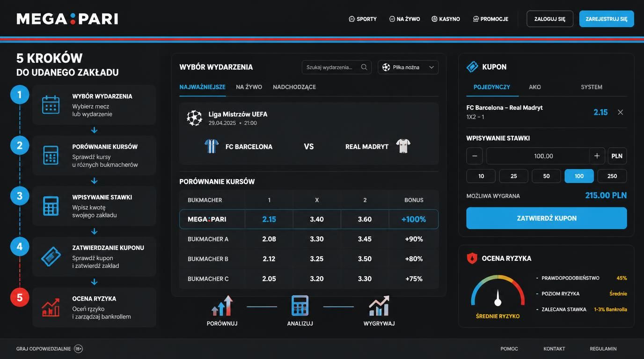
Task: Switch to the AKO coupon tab
Action: coord(535,87)
